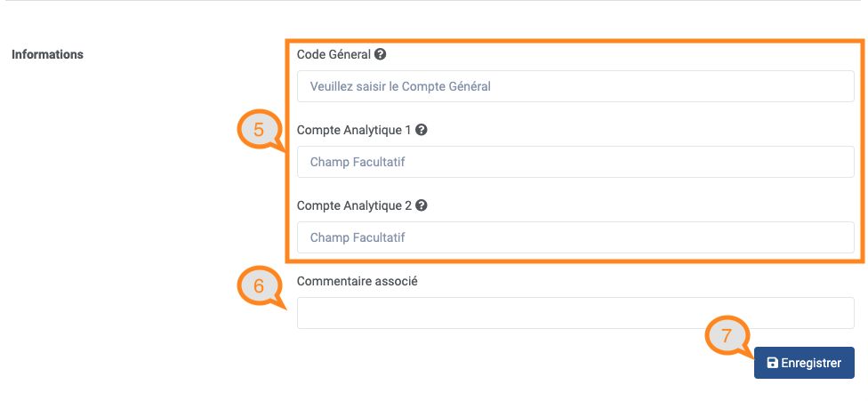868x401 pixels.
Task: Click the gray divider line above the form
Action: click(434, 1)
